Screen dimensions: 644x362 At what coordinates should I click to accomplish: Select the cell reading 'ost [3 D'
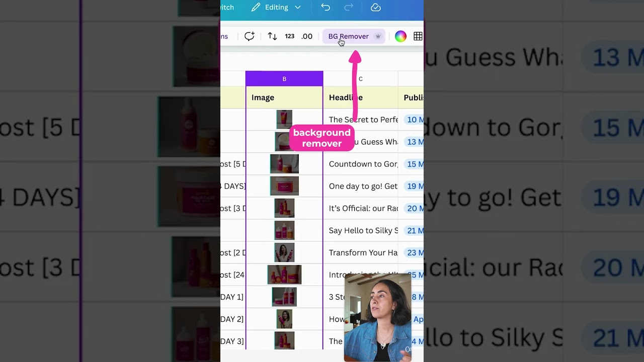233,208
